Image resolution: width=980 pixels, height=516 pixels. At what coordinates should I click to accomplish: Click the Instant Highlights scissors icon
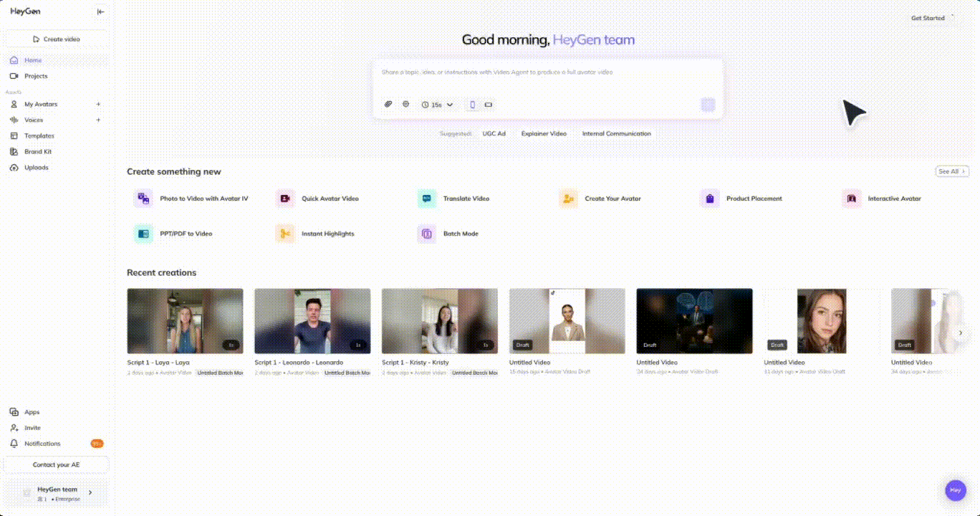[285, 234]
